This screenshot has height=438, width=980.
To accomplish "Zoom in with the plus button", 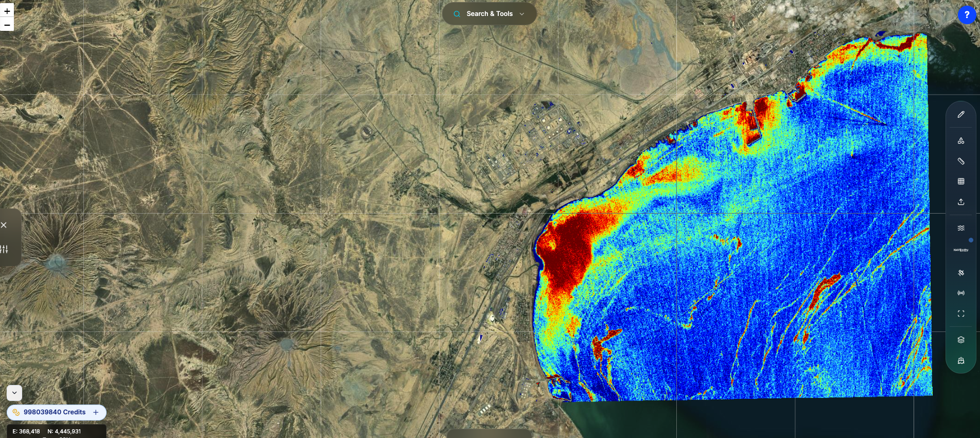I will click(7, 11).
